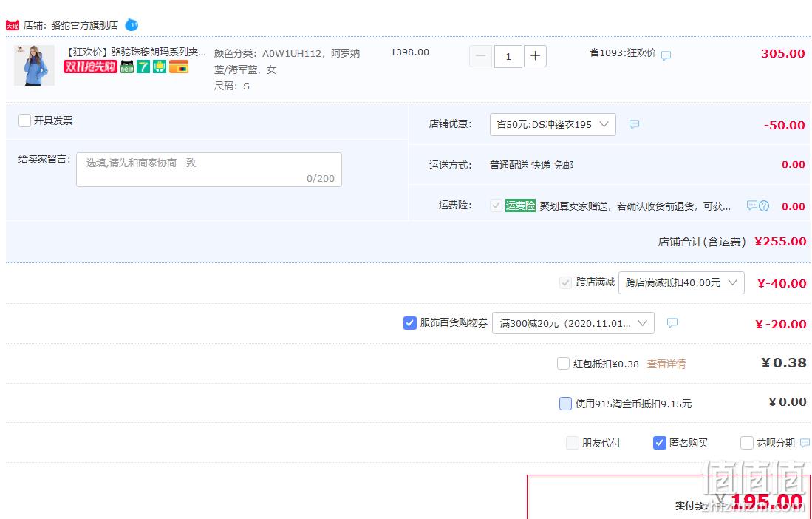The width and height of the screenshot is (812, 519).
Task: Click the 普通配送 快递 免邮 shipping text
Action: (x=531, y=165)
